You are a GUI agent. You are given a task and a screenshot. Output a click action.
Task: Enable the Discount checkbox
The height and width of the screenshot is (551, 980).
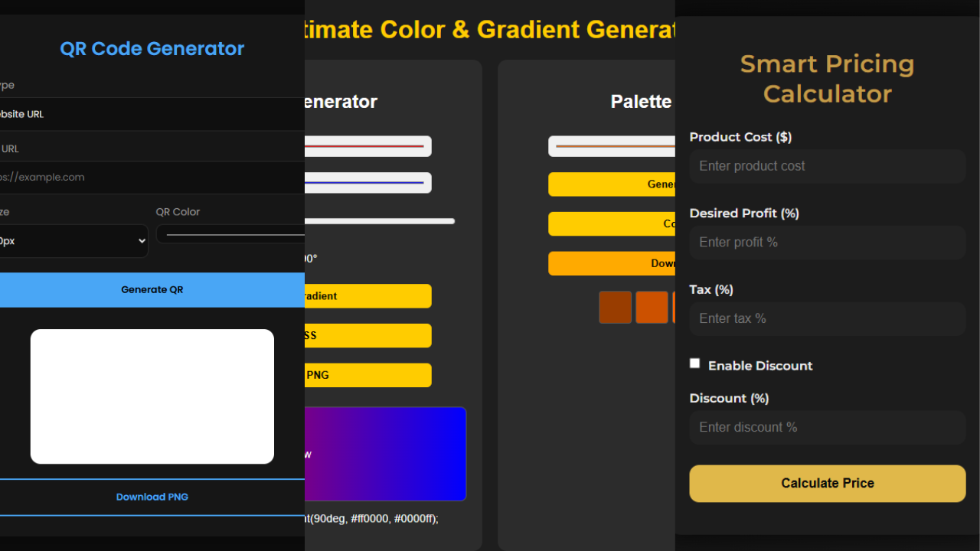(x=694, y=363)
